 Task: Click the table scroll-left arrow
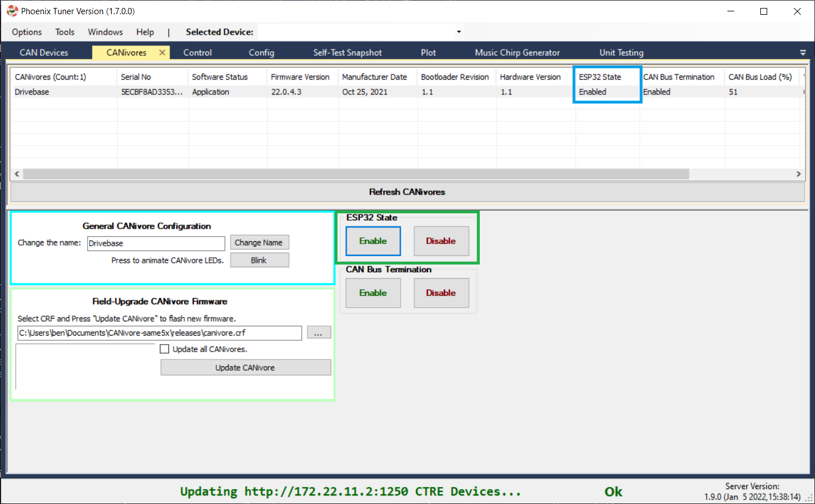17,173
